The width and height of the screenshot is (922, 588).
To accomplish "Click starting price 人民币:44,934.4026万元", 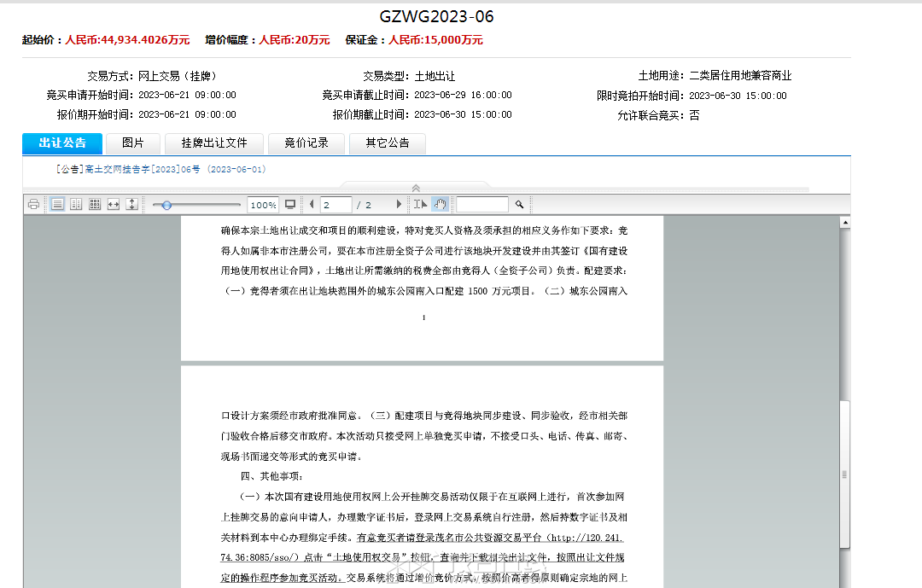I will pyautogui.click(x=127, y=40).
